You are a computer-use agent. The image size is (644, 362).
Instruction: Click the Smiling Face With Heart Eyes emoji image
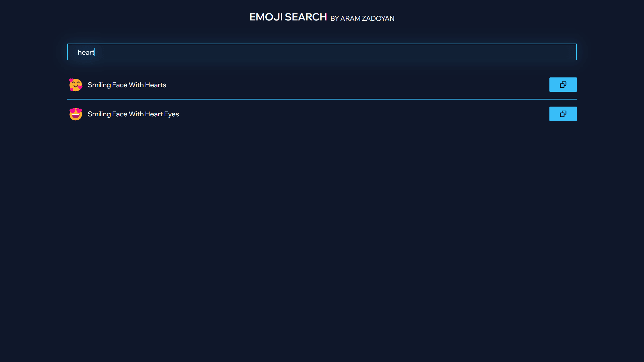(75, 114)
